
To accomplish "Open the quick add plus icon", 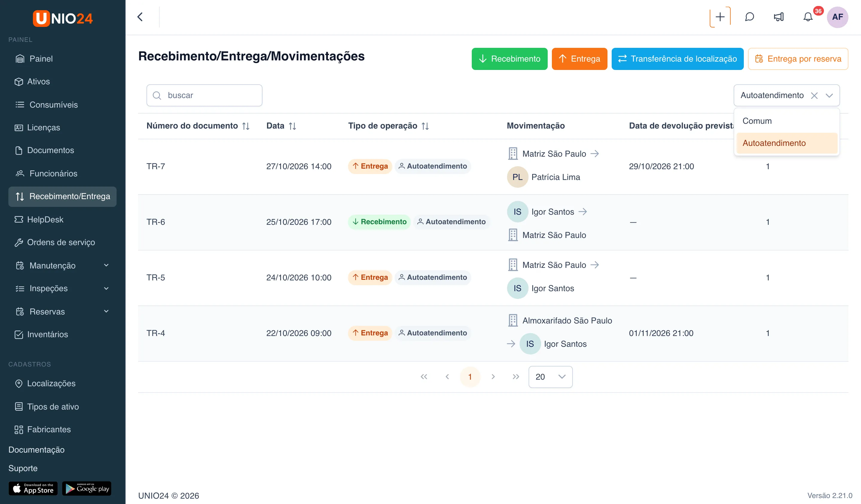I will (720, 17).
